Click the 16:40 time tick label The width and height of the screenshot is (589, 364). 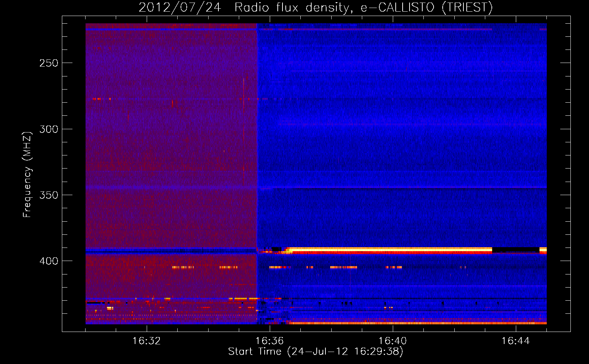click(393, 341)
